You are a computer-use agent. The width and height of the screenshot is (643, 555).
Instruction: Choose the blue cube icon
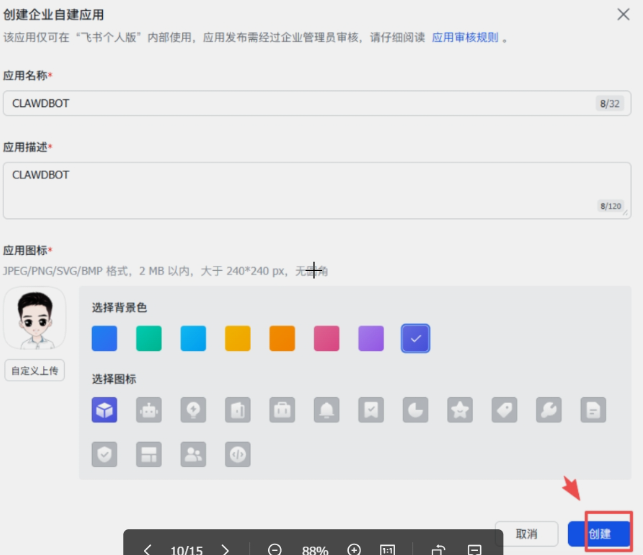coord(104,409)
